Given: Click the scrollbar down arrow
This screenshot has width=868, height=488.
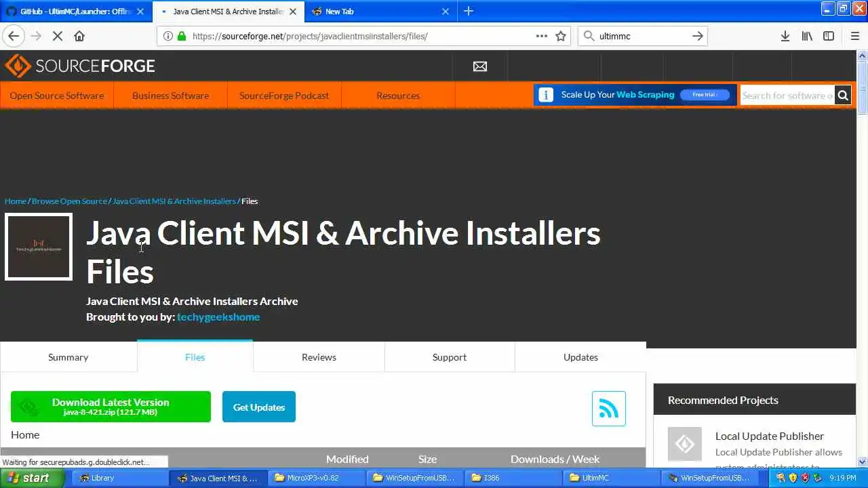Looking at the screenshot, I should pyautogui.click(x=863, y=462).
